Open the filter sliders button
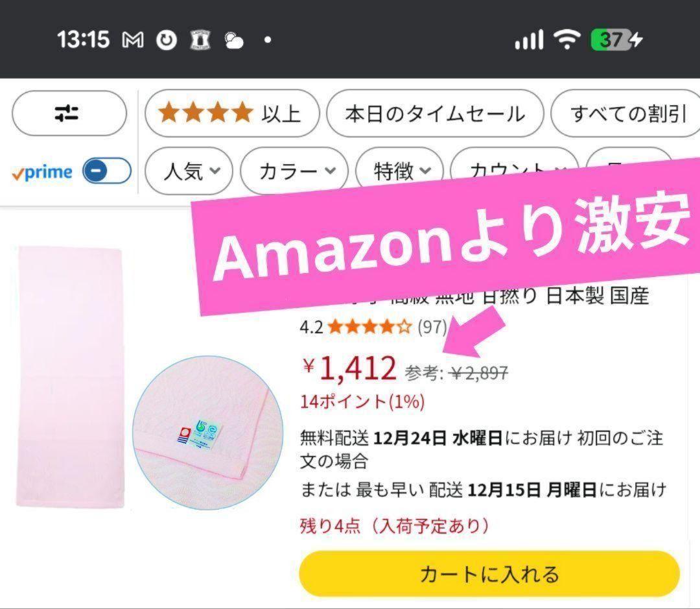 coord(69,113)
